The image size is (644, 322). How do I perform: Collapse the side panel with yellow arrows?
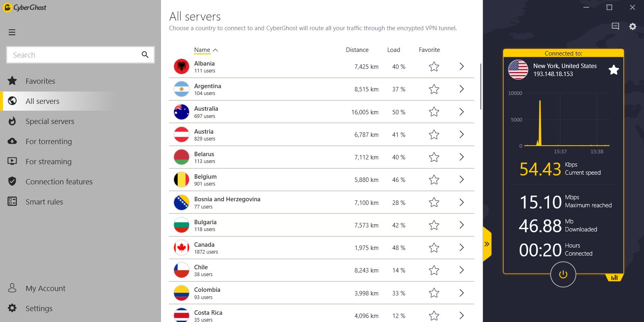[487, 244]
